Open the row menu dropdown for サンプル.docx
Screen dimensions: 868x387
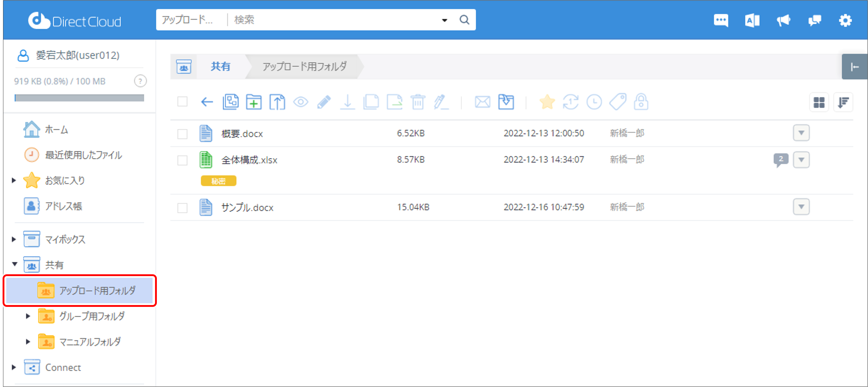pos(801,207)
